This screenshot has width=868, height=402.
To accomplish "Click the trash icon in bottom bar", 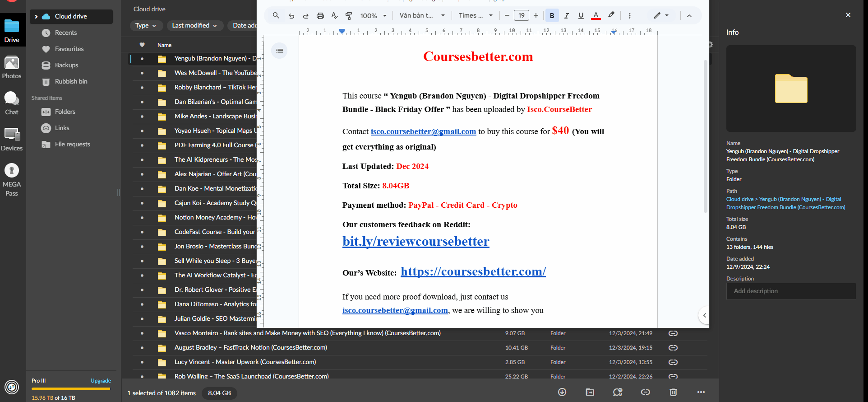I will click(x=673, y=392).
